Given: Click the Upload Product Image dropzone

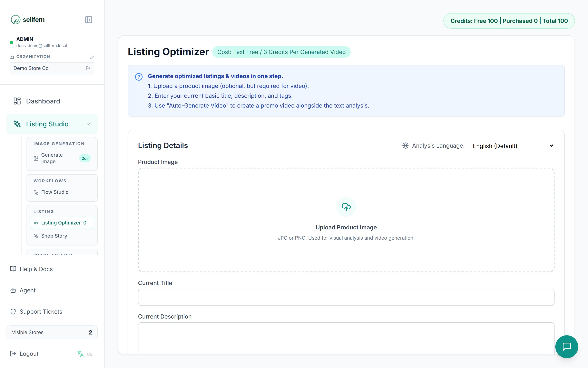Looking at the screenshot, I should pos(346,220).
